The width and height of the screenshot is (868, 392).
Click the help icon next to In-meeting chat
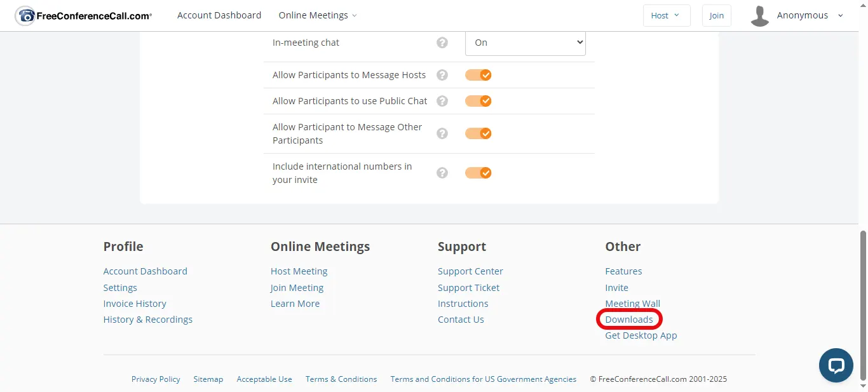(442, 43)
